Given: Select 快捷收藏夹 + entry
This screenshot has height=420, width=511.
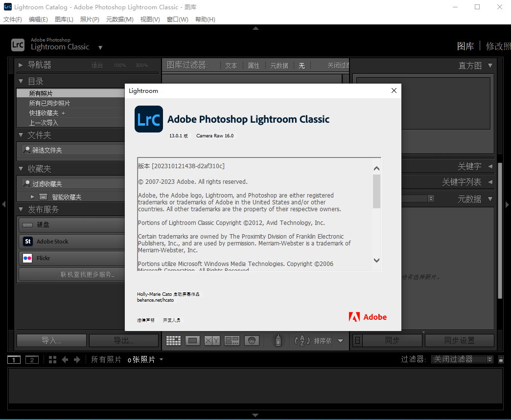Looking at the screenshot, I should click(70, 113).
